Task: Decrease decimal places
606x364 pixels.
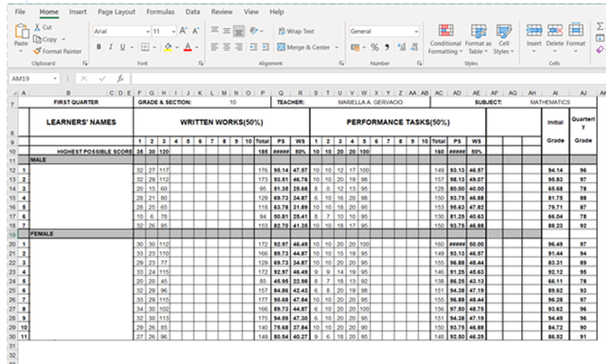Action: [x=415, y=47]
